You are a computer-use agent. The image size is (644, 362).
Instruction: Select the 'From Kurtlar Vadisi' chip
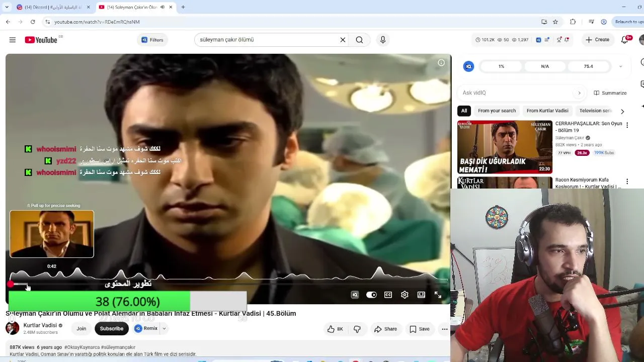click(547, 111)
